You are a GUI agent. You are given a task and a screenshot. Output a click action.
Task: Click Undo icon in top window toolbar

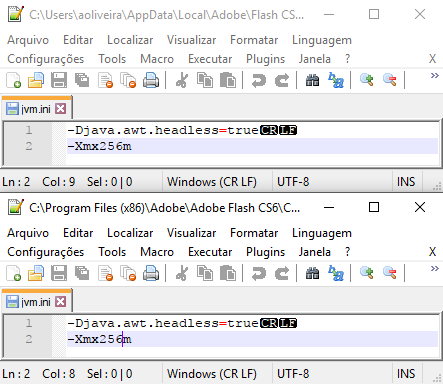point(259,80)
